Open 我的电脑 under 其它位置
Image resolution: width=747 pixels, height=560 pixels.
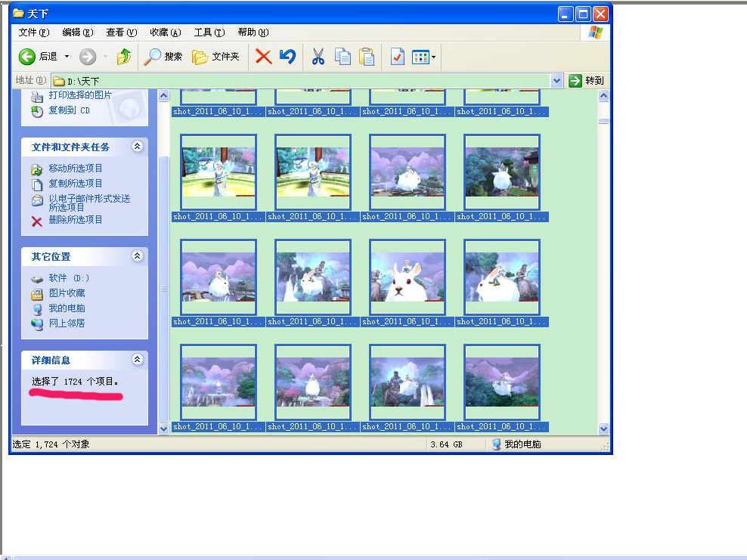coord(67,308)
